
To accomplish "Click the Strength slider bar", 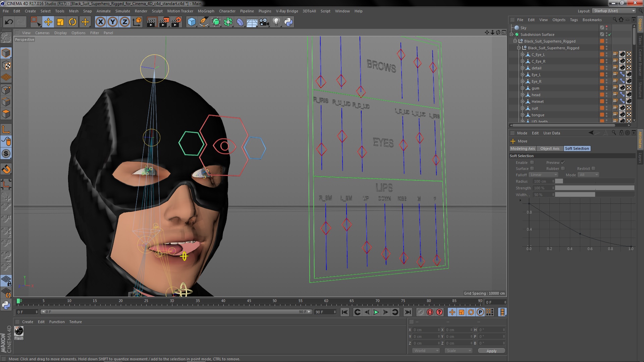I will [595, 188].
